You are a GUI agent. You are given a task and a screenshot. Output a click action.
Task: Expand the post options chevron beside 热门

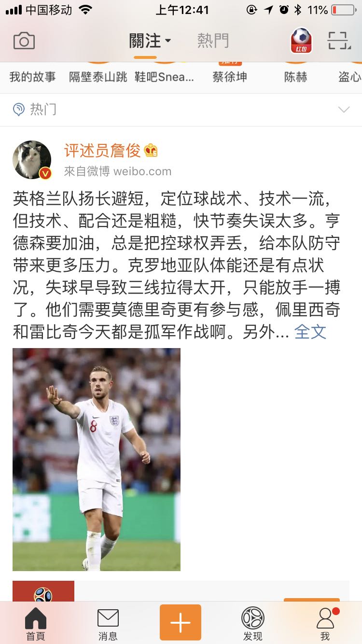click(344, 110)
